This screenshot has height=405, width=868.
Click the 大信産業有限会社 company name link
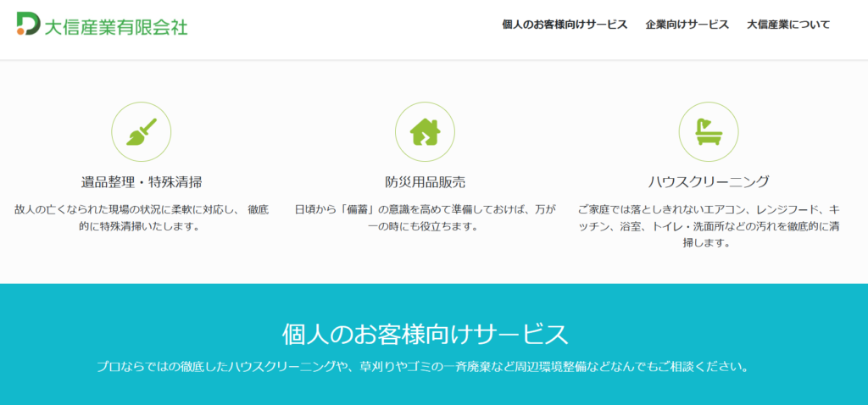coord(116,25)
